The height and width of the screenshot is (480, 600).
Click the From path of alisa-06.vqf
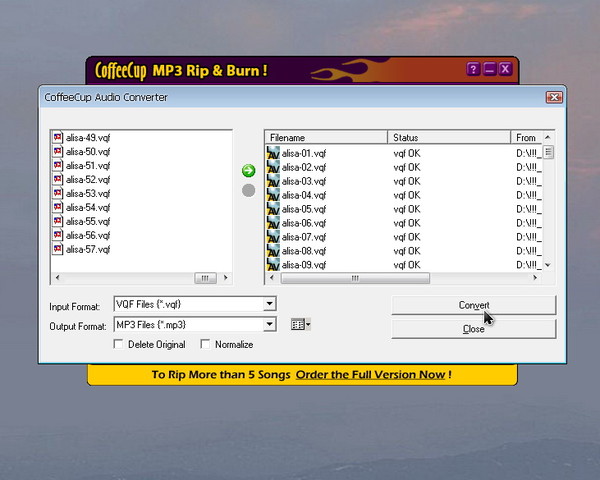(x=529, y=223)
